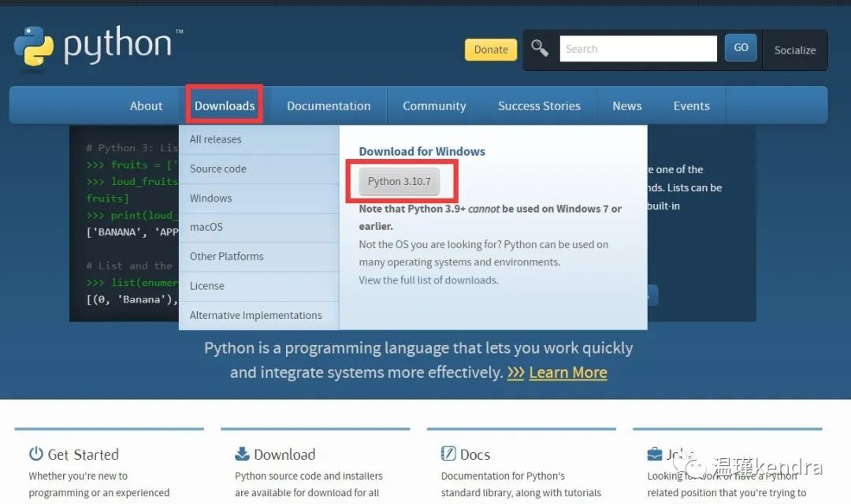
Task: Select All releases in Downloads submenu
Action: click(x=259, y=139)
